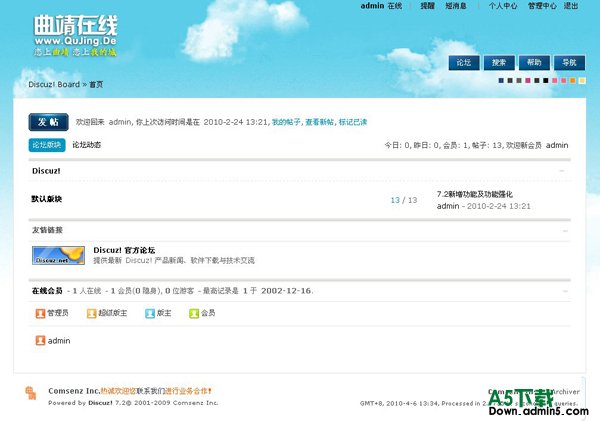This screenshot has height=421, width=600.
Task: Switch to the 论坛版块 tab
Action: tap(47, 145)
